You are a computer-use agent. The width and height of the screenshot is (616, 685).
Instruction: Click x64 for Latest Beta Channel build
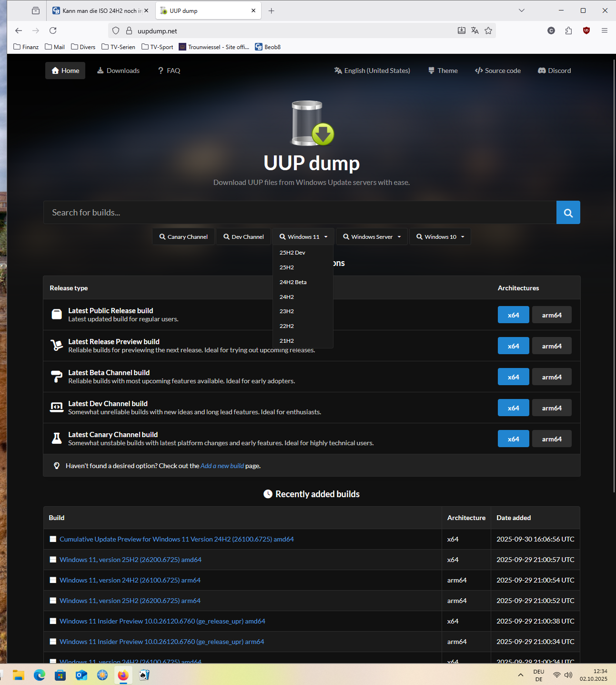tap(514, 377)
